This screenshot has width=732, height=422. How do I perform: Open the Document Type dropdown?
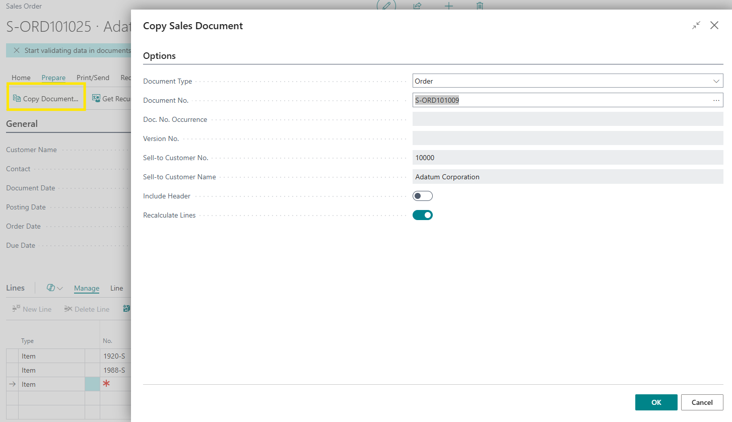716,81
